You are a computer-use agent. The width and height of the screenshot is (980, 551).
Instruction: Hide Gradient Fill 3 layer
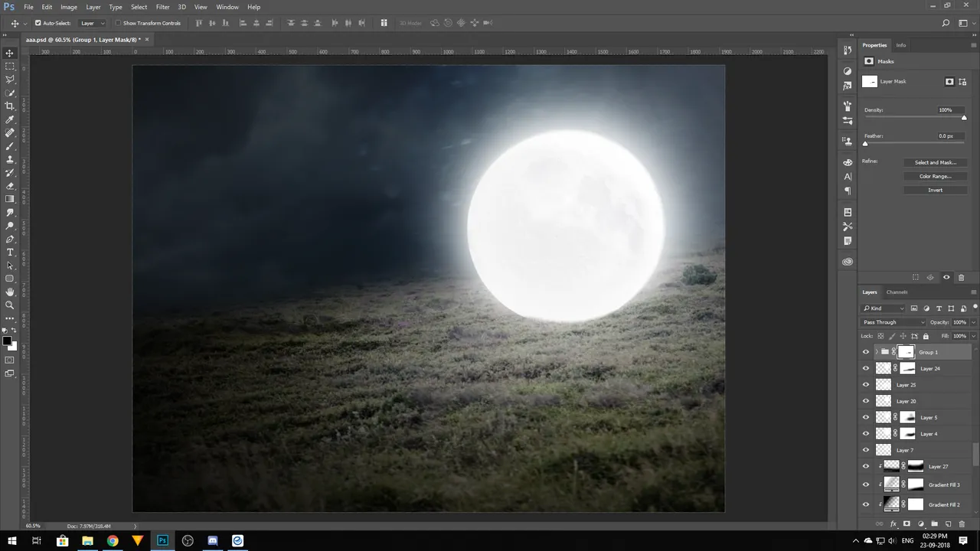(866, 484)
